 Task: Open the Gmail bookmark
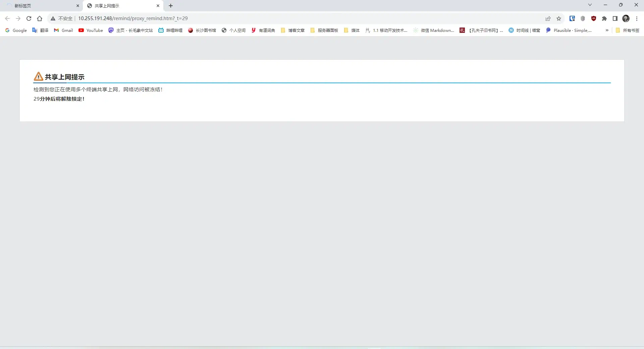(63, 30)
